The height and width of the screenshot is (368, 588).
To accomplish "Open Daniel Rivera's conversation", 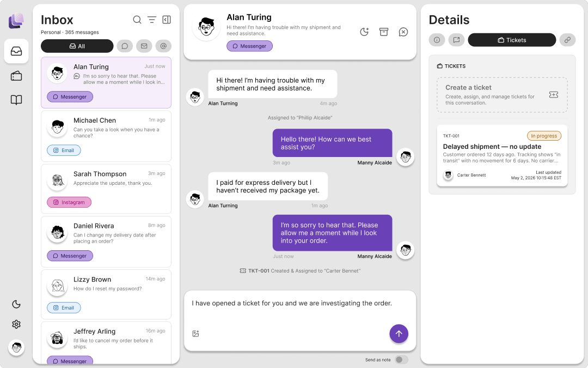I will (x=106, y=242).
